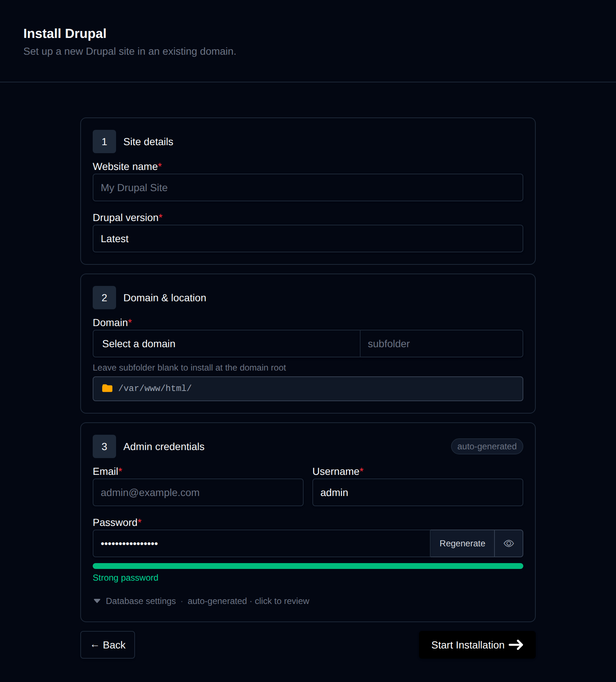This screenshot has width=616, height=682.
Task: Click the Username field containing admin
Action: (x=417, y=492)
